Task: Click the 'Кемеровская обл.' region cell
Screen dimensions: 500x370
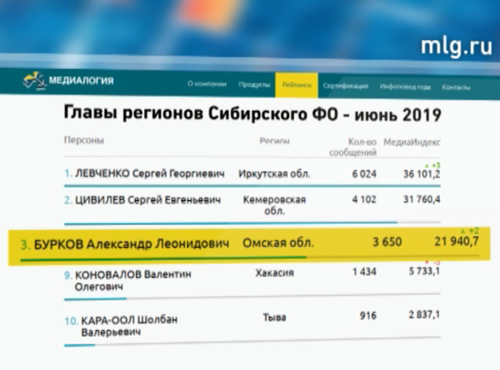Action: click(274, 205)
